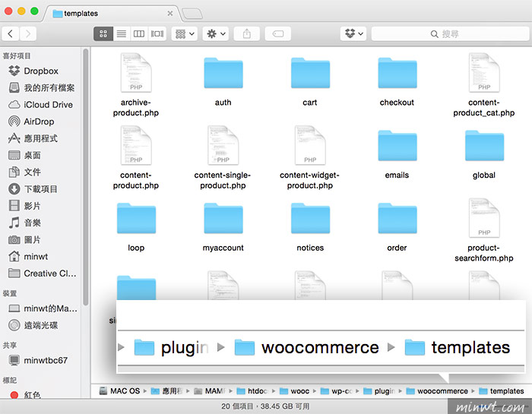Select the templates tab

coord(112,14)
